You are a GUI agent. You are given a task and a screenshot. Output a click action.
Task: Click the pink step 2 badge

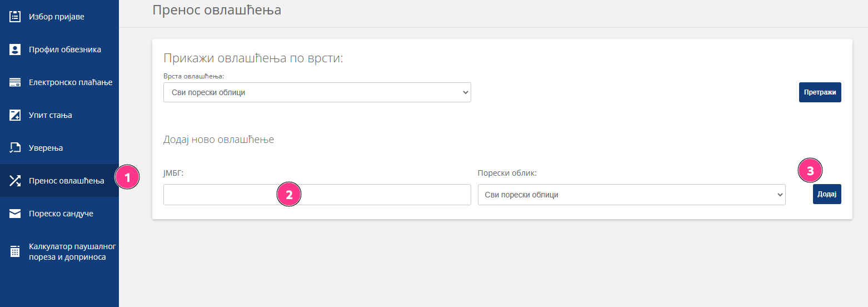point(288,195)
